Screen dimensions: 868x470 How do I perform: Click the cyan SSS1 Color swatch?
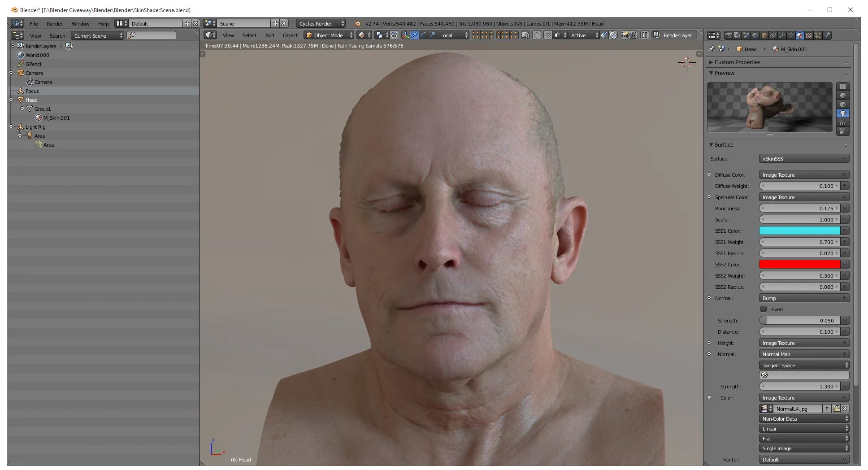click(x=799, y=231)
